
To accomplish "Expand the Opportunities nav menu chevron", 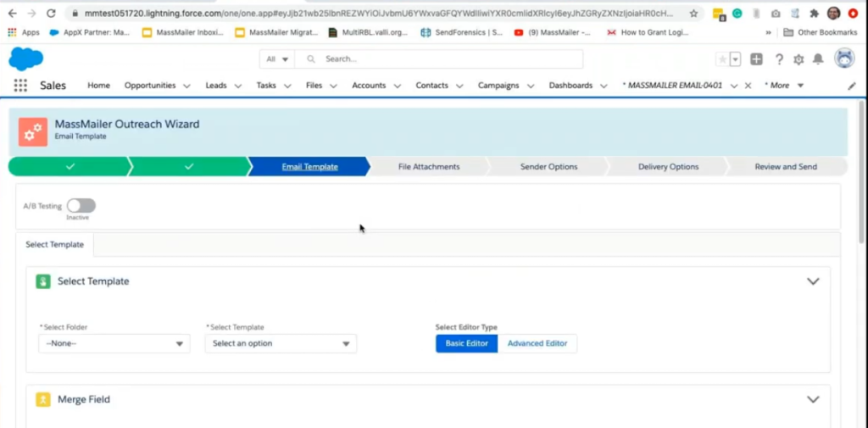I will pos(186,86).
